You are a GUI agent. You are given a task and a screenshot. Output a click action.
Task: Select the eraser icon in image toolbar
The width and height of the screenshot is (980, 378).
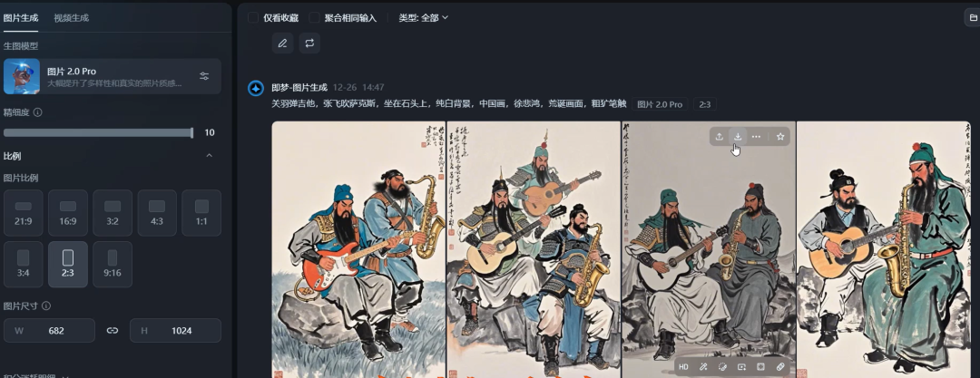[x=780, y=367]
